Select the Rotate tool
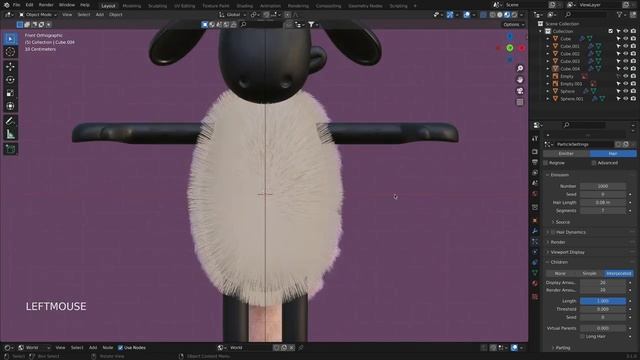The height and width of the screenshot is (360, 640). (x=10, y=80)
